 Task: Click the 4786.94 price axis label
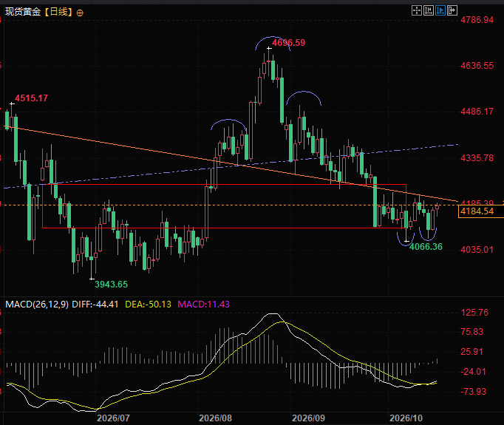pyautogui.click(x=477, y=20)
